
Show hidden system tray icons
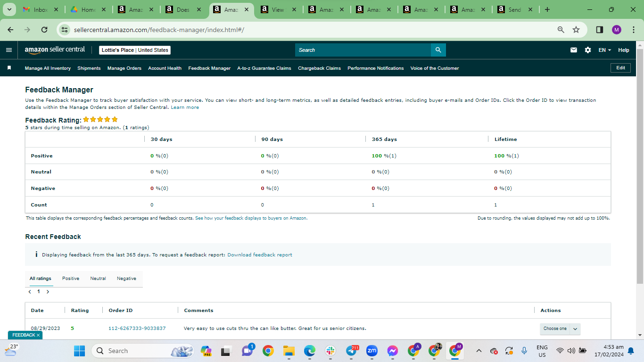(479, 351)
